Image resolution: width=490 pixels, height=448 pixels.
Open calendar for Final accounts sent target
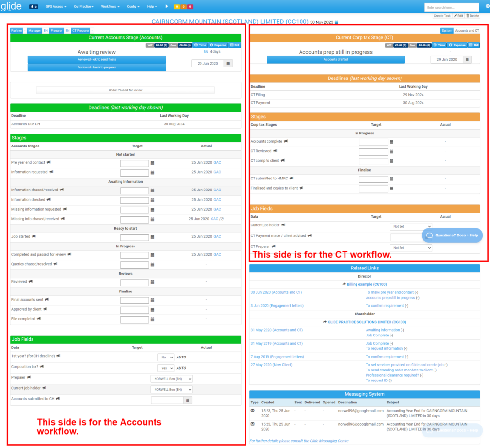pos(153,300)
